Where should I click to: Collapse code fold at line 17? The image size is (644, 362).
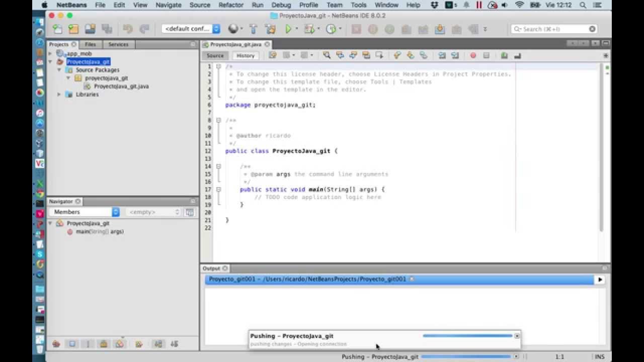click(x=218, y=190)
